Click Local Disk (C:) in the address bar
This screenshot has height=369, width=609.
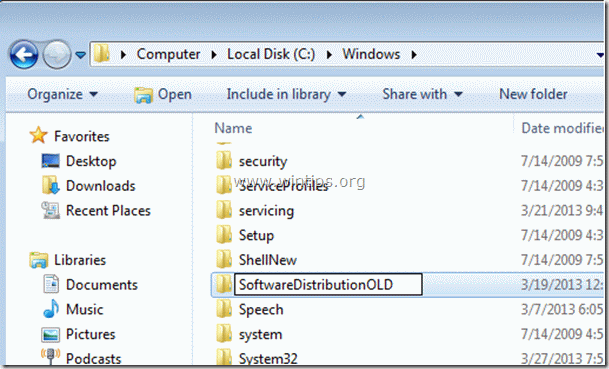click(x=271, y=54)
